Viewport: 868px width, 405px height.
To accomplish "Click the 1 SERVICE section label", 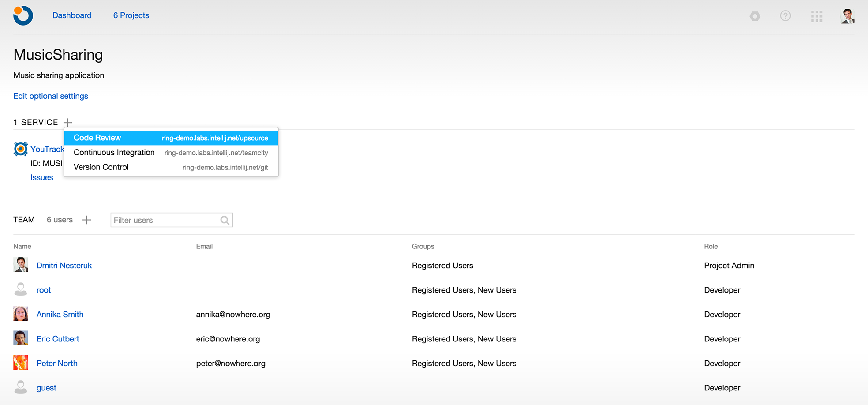I will 36,122.
